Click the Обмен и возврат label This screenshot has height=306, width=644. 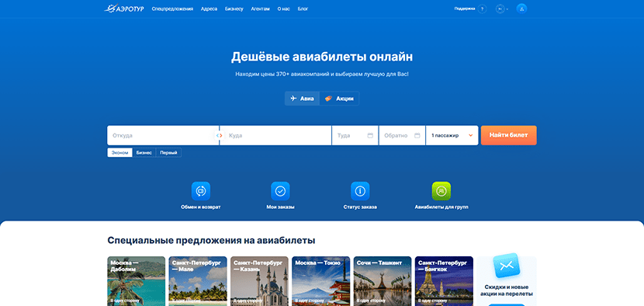(x=201, y=207)
